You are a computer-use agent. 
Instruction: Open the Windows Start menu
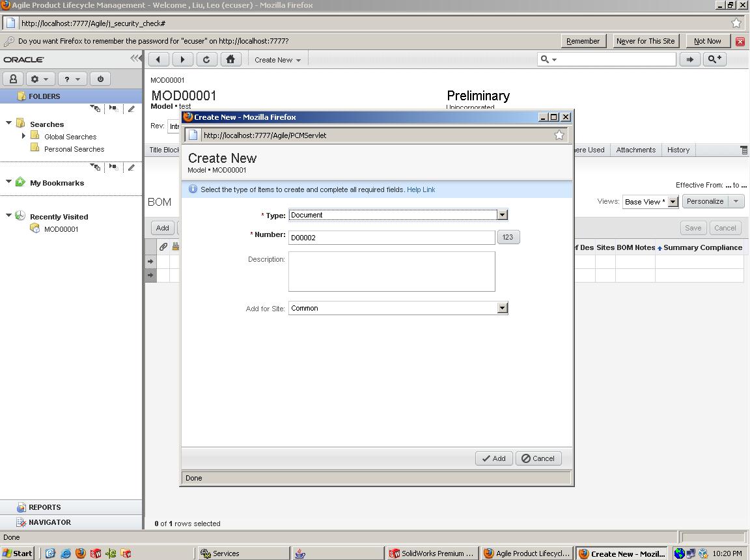click(17, 553)
